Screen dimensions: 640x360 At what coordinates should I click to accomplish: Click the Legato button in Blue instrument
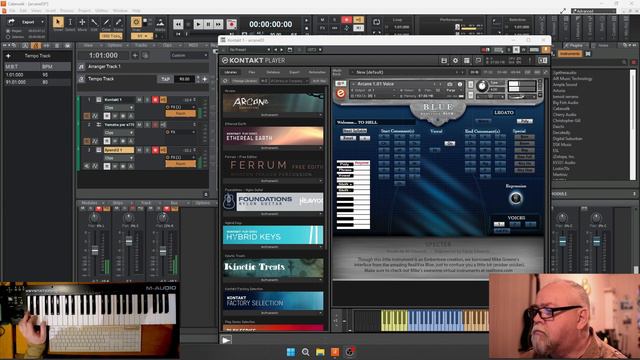pos(504,113)
